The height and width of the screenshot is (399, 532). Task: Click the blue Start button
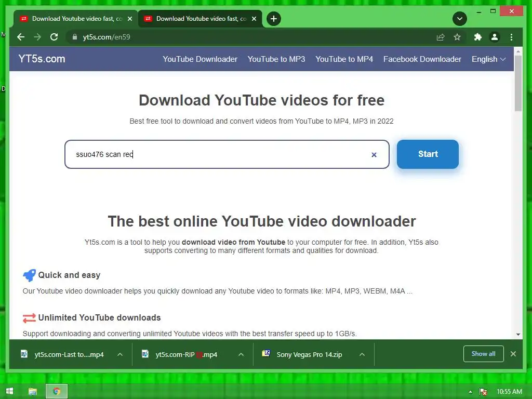pyautogui.click(x=428, y=154)
